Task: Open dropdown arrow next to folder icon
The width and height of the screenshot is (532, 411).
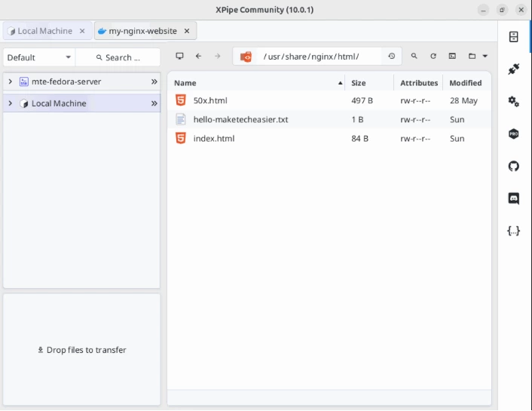Action: (485, 57)
